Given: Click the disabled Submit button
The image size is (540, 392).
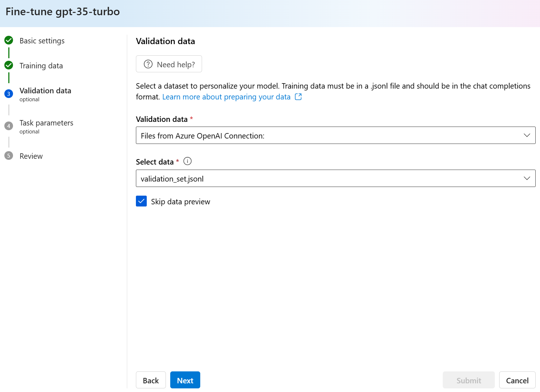Looking at the screenshot, I should pos(468,380).
